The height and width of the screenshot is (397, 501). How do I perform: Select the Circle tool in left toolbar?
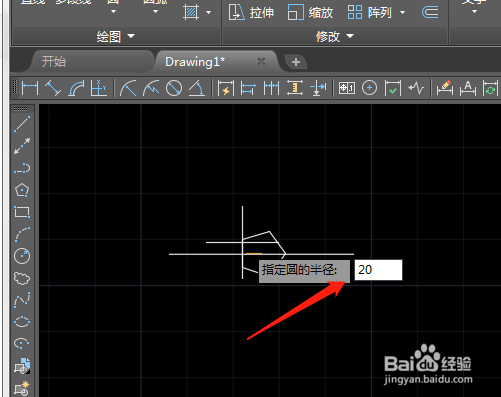point(22,256)
